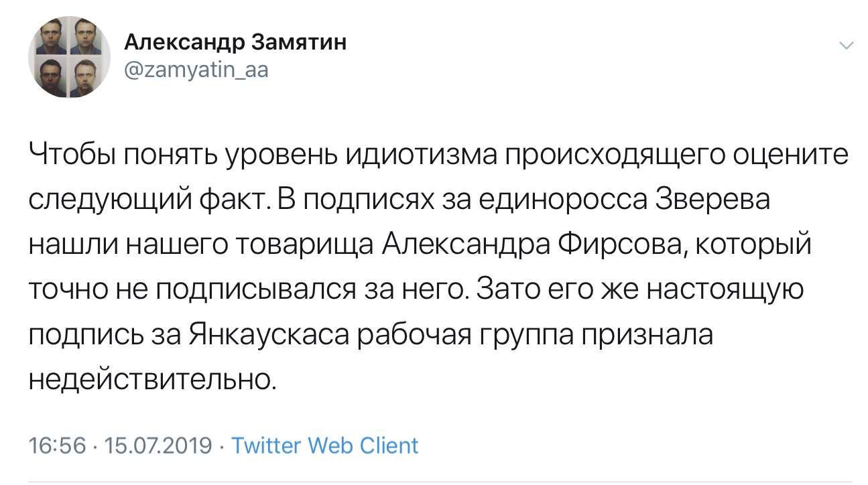Click the bottom-left photo in avatar
The width and height of the screenshot is (868, 485).
(51, 75)
